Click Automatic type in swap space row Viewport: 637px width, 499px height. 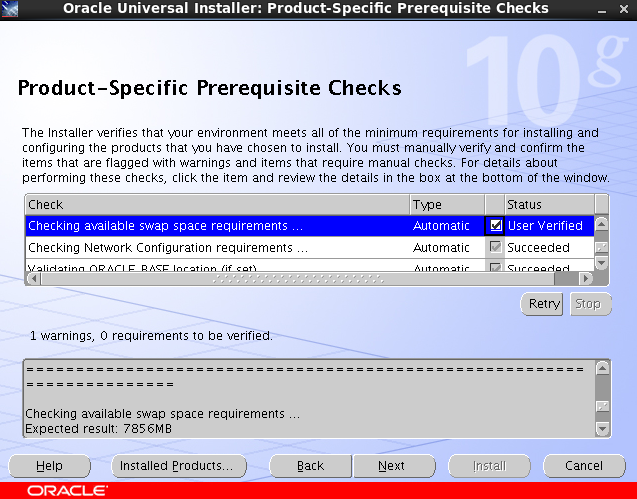coord(441,226)
